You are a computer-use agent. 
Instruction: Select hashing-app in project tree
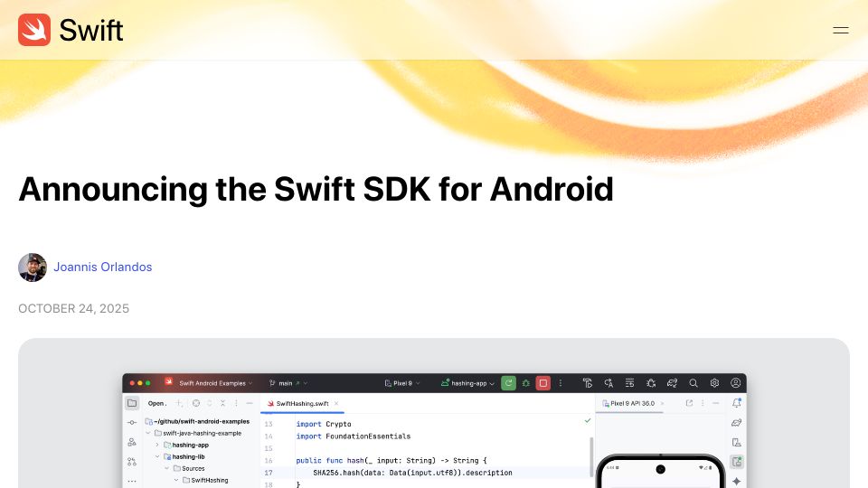pyautogui.click(x=186, y=445)
